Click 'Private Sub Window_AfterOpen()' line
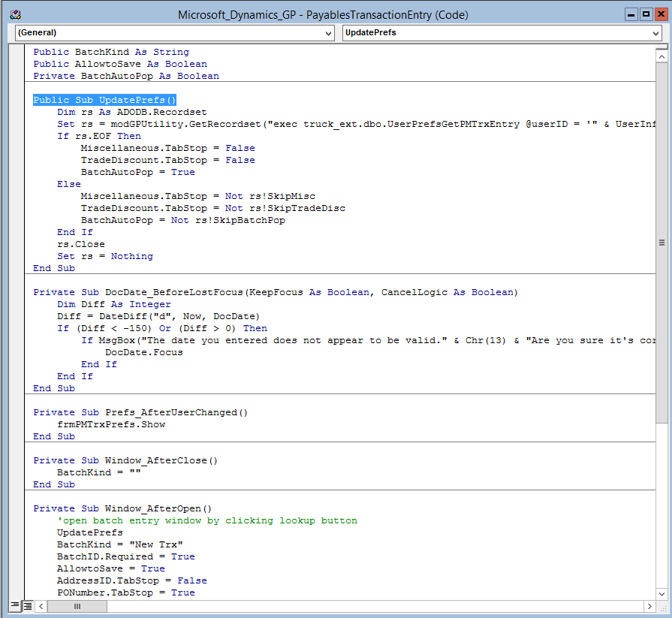Image resolution: width=672 pixels, height=618 pixels. click(x=122, y=508)
